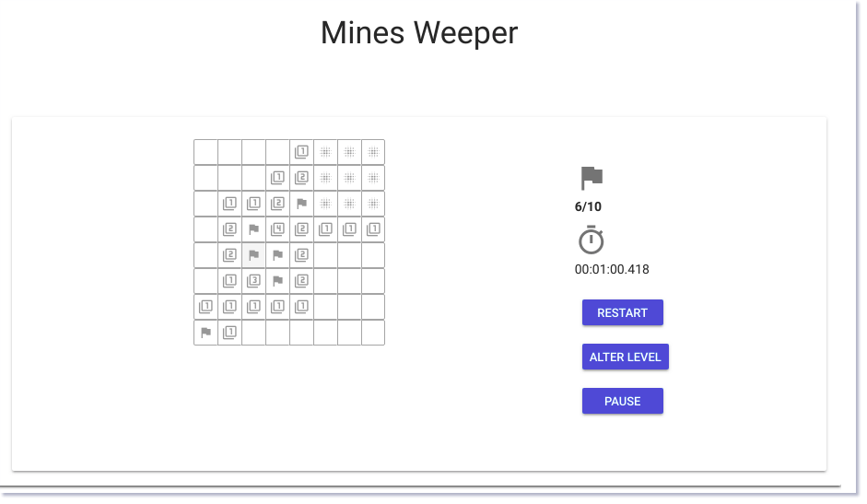The image size is (867, 504).
Task: Select the flagged cell in the third grid row
Action: pyautogui.click(x=301, y=204)
